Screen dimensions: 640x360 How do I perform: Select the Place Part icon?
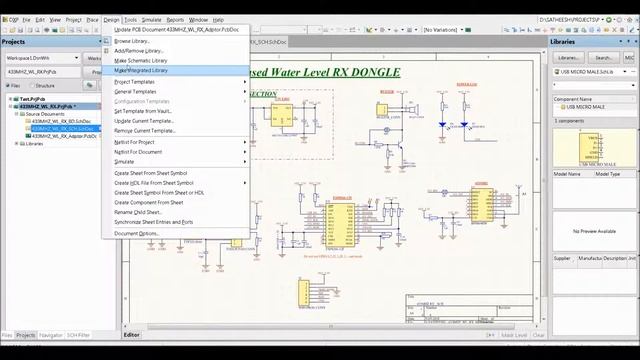pyautogui.click(x=560, y=30)
